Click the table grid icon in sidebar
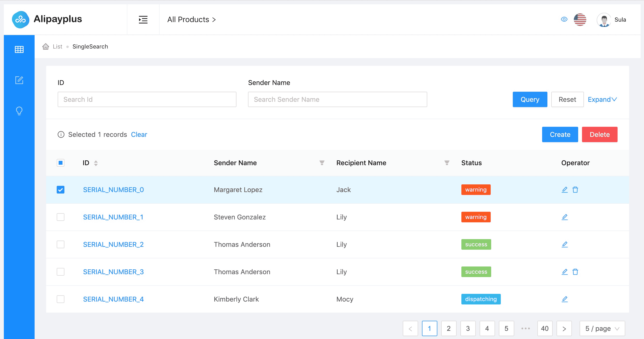 [x=19, y=49]
